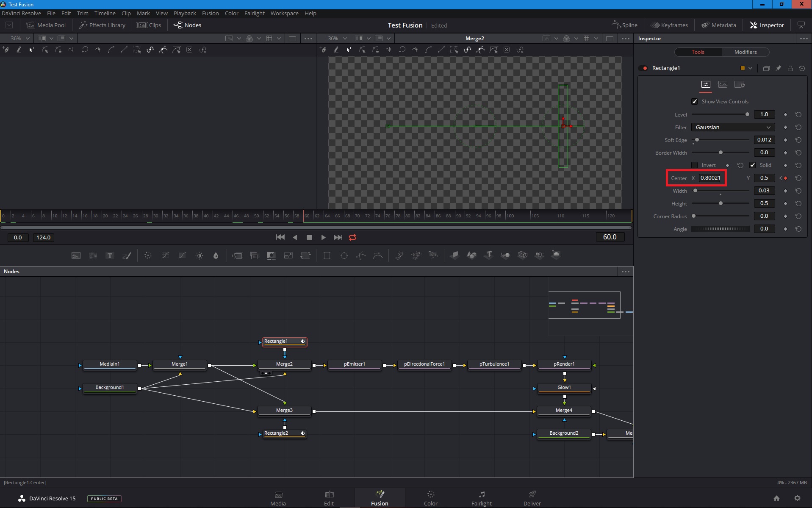
Task: Toggle the Clips panel button
Action: (149, 25)
